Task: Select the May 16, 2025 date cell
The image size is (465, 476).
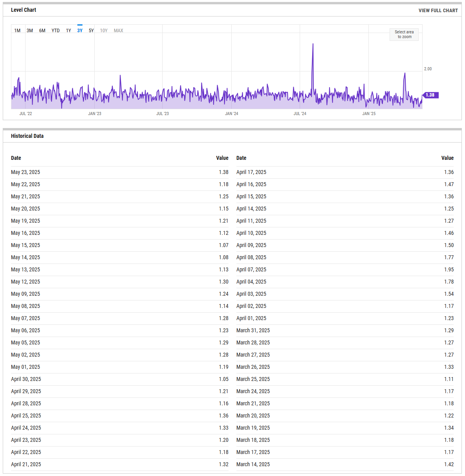Action: coord(26,233)
